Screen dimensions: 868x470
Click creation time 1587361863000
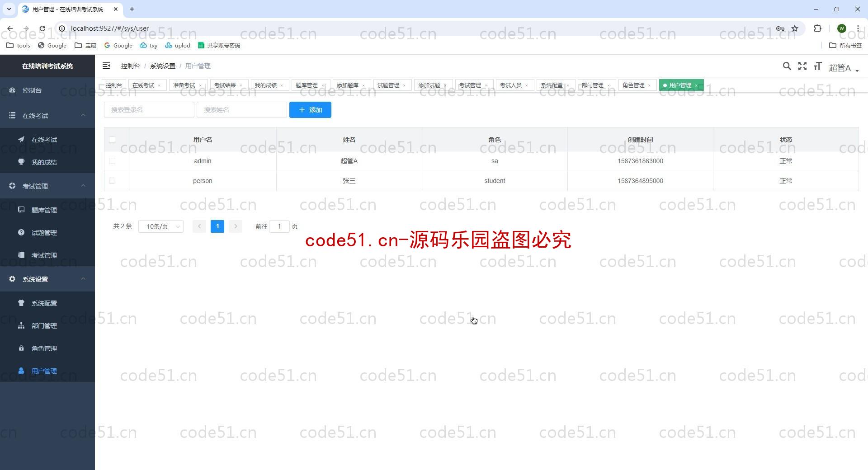click(x=640, y=161)
